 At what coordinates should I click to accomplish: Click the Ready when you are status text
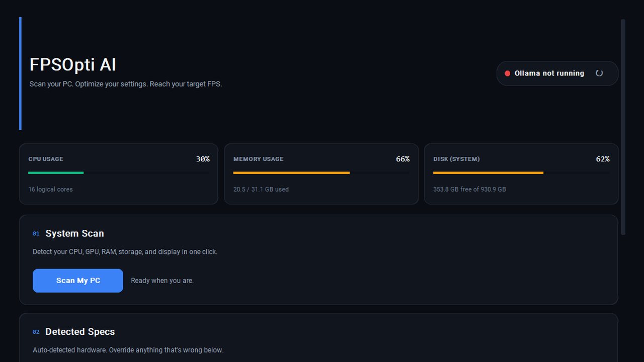(162, 281)
